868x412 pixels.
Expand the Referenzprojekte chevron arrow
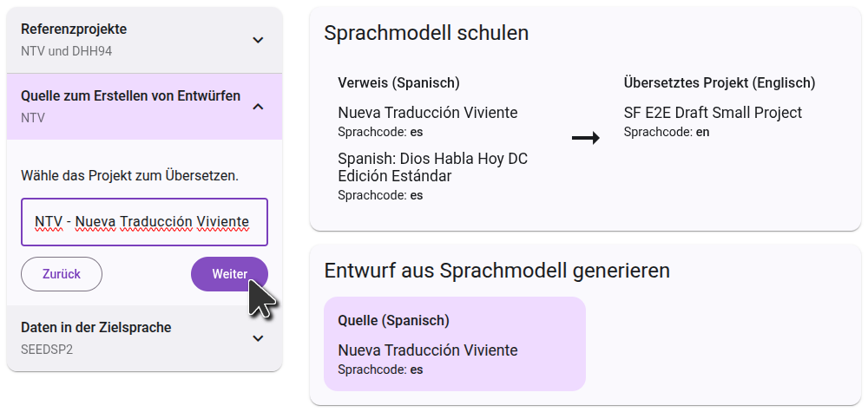[x=257, y=40]
